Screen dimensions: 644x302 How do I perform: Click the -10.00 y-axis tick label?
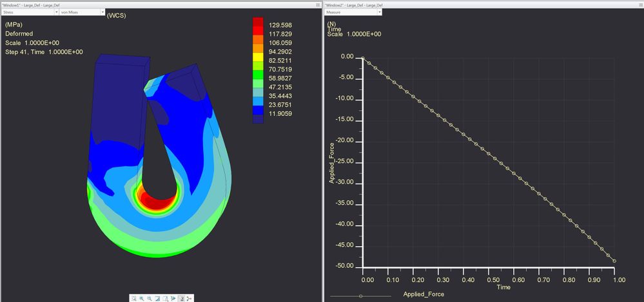coord(344,99)
